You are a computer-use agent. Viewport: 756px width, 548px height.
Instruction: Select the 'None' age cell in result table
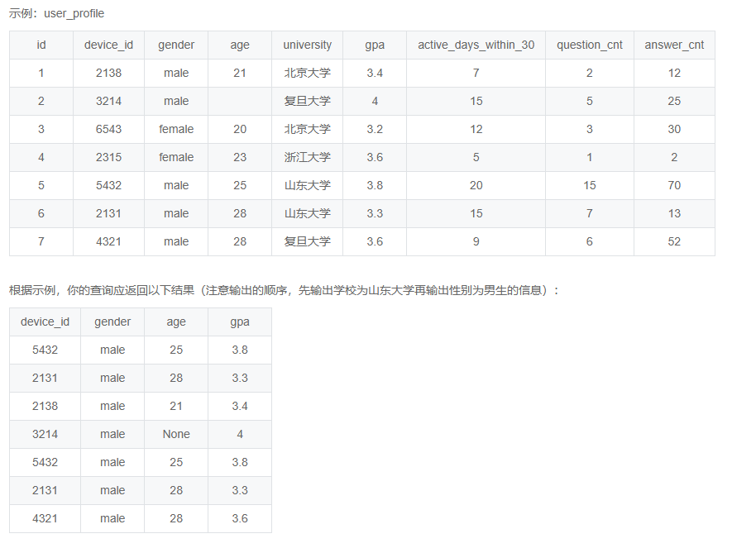176,434
